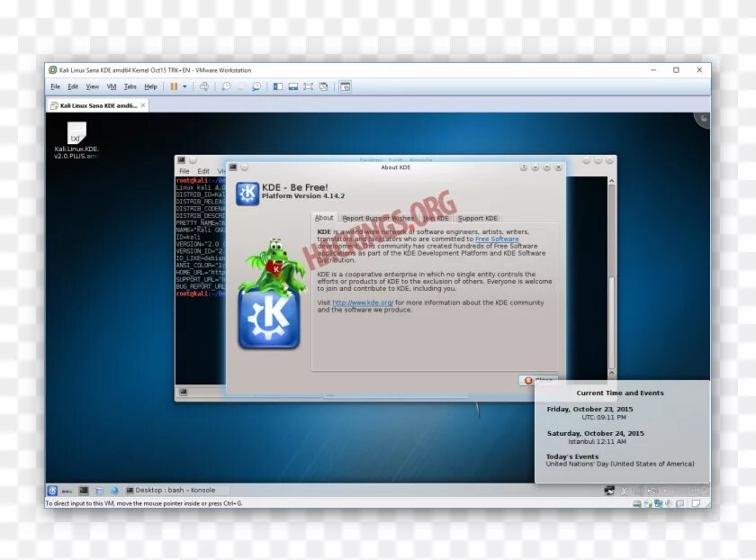756x560 pixels.
Task: Click the Close button in About KDE
Action: tap(538, 381)
